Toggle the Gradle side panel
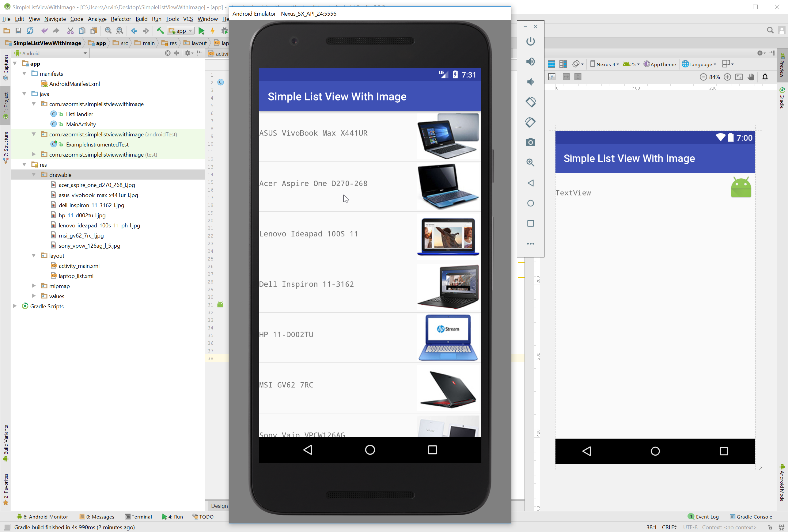This screenshot has width=788, height=532. [x=782, y=98]
